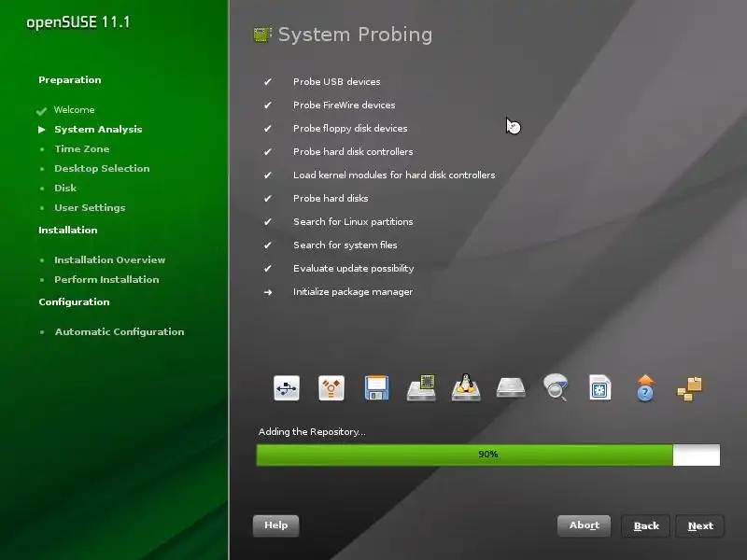Proceed with the Next button
This screenshot has height=560, width=747.
tap(700, 526)
